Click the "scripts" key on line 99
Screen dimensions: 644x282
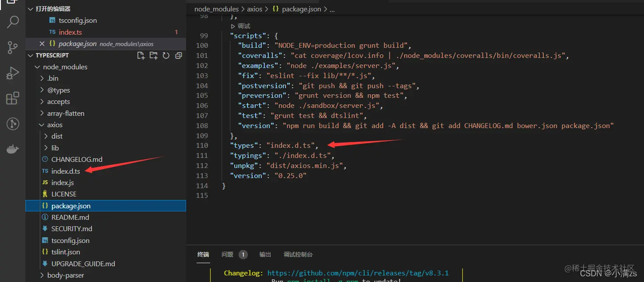point(247,36)
